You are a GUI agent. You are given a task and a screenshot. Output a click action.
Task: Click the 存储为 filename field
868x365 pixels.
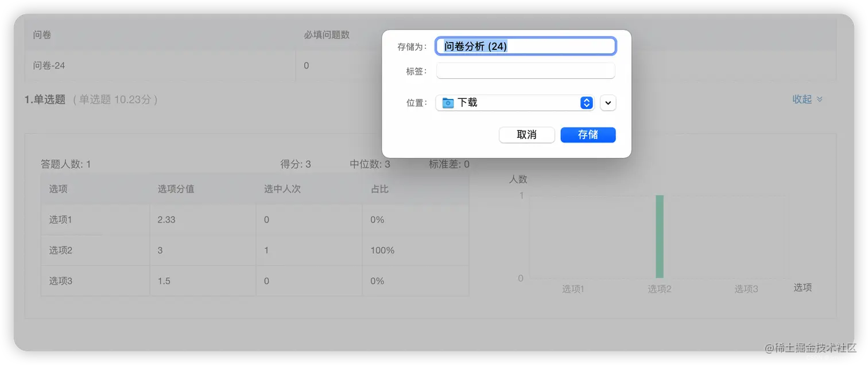coord(525,46)
